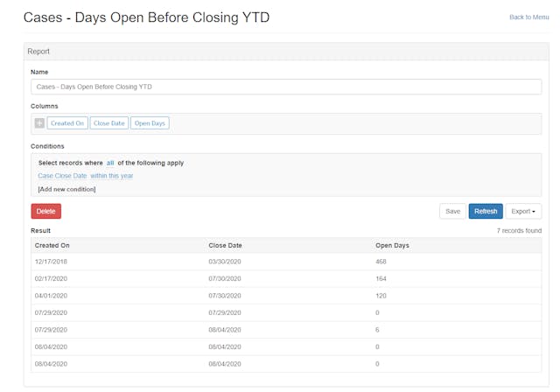Expand the Export dropdown

point(523,211)
